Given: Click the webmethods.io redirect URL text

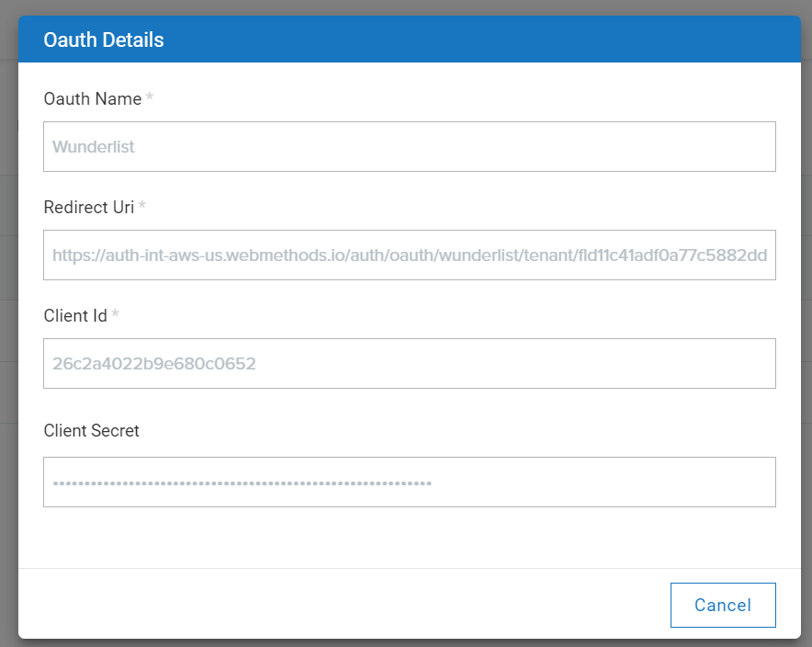Looking at the screenshot, I should pos(409,255).
